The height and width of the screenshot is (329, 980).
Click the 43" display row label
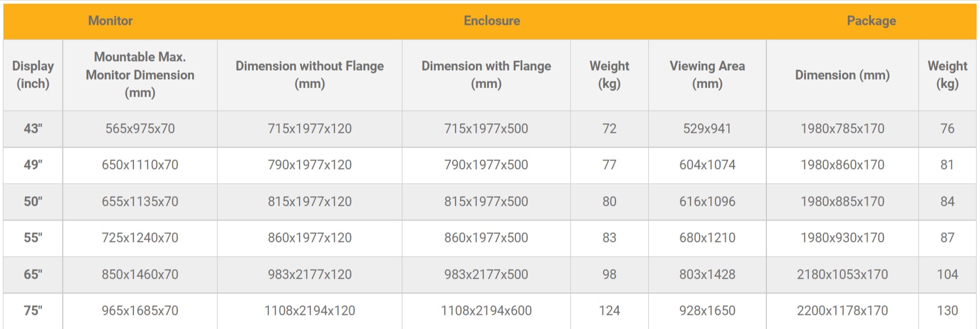[33, 129]
